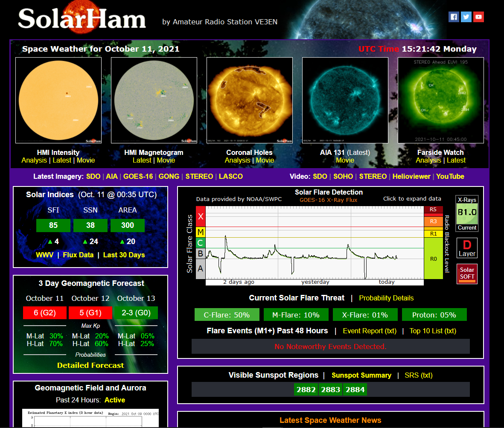Click Movie under AIA 131
The image size is (504, 428).
[345, 160]
